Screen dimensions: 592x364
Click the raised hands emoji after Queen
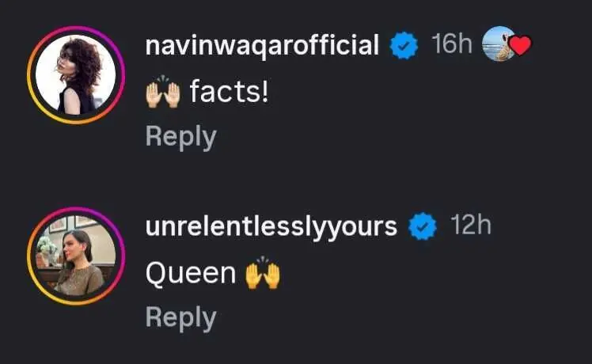click(x=262, y=274)
